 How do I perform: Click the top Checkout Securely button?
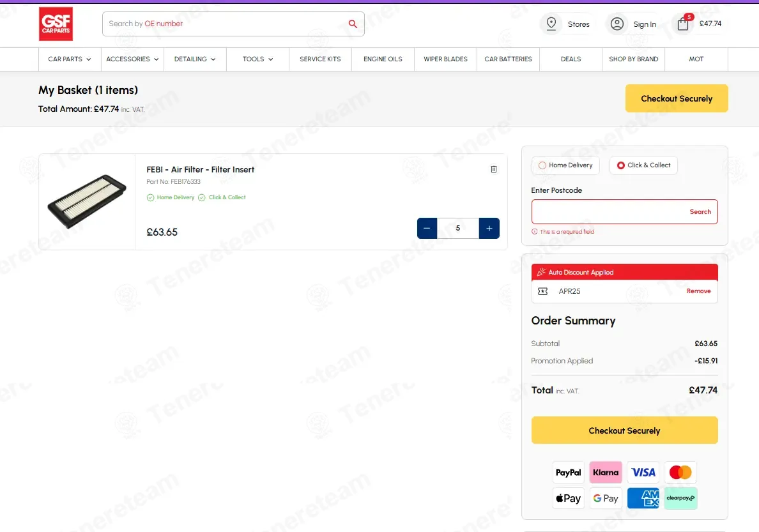(x=676, y=98)
